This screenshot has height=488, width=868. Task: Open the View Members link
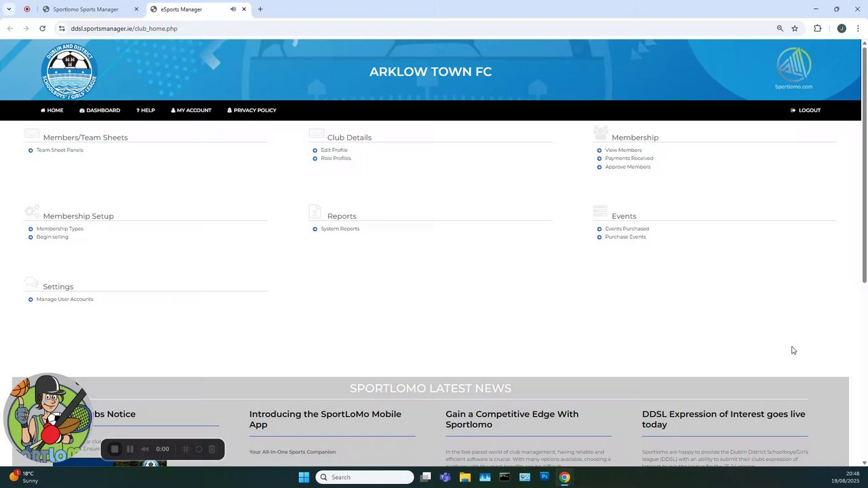[623, 150]
